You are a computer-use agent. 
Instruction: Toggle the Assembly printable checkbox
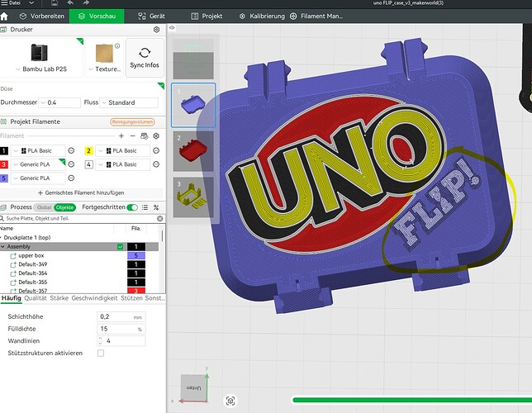(120, 247)
